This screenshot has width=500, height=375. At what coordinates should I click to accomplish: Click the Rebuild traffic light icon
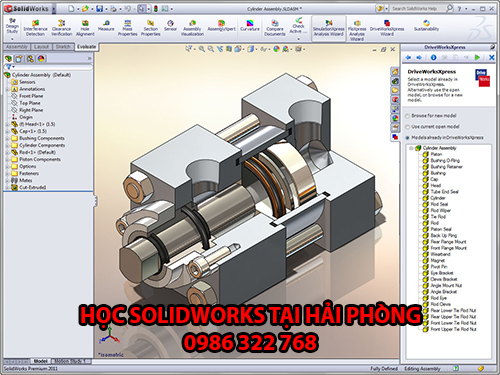tap(156, 9)
